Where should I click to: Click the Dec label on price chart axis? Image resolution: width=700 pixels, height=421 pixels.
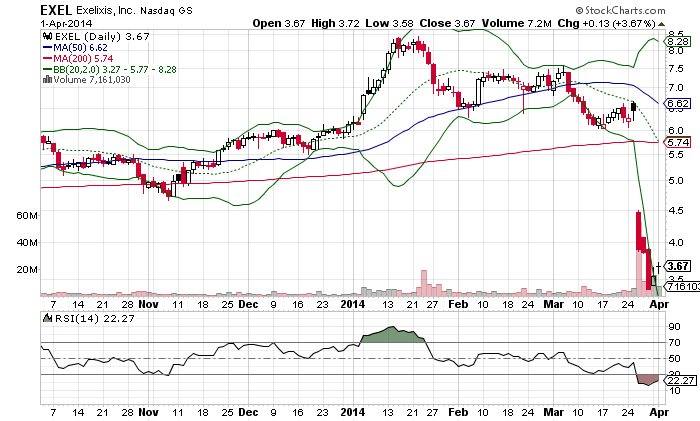click(x=248, y=304)
